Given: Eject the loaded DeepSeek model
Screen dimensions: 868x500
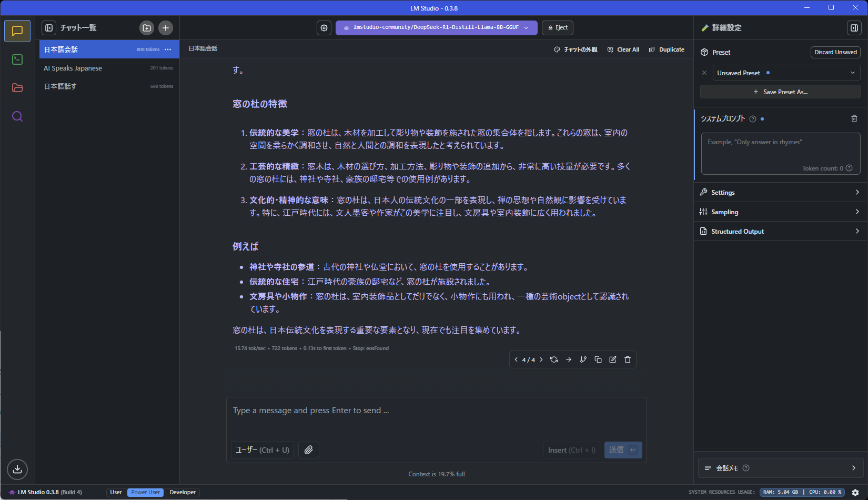Looking at the screenshot, I should pos(557,27).
